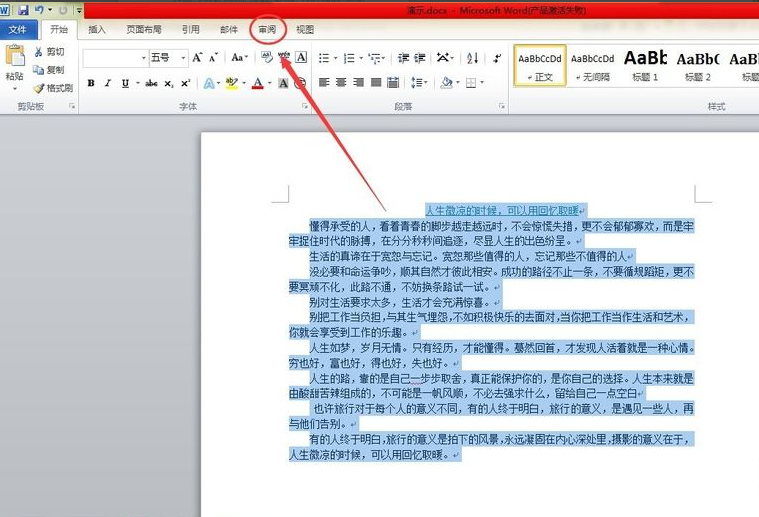Click the Grow Font icon
Screen dimensions: 759x517
[x=197, y=58]
